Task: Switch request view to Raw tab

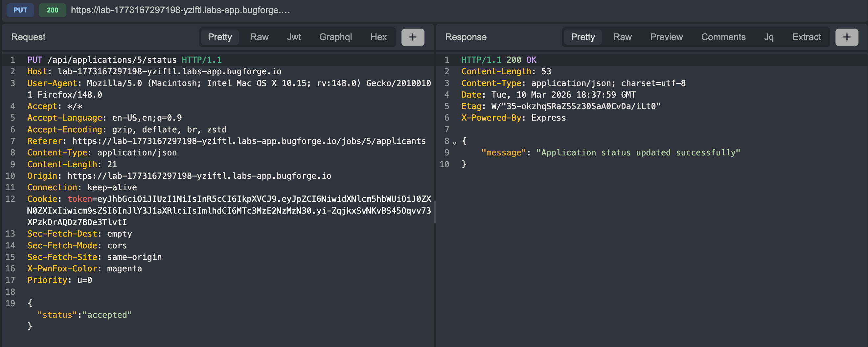Action: [259, 37]
